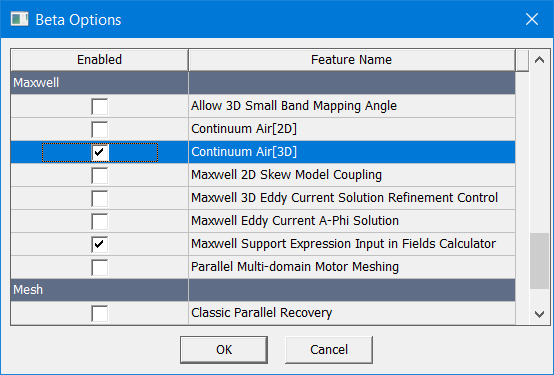Disable Maxwell Support Expression Input in Fields Calculator

(100, 244)
